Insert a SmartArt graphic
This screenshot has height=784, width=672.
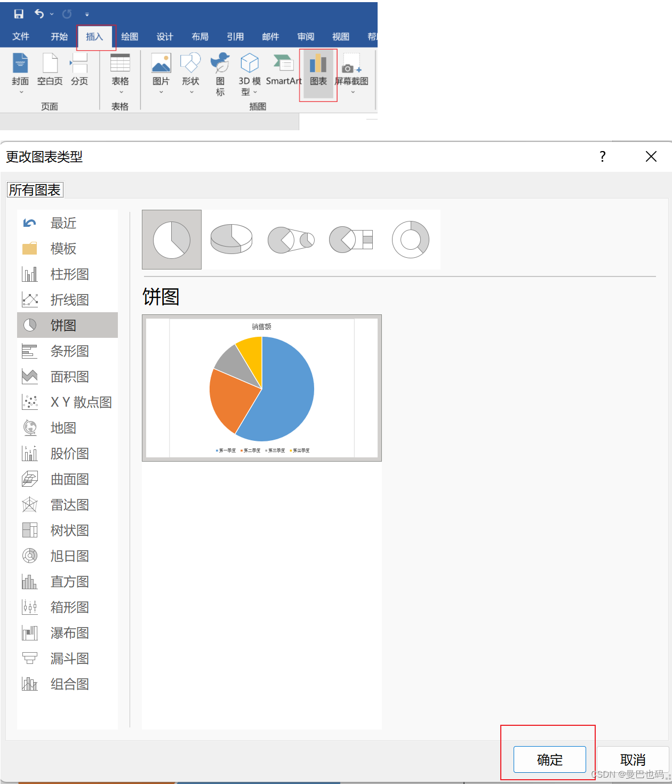click(x=284, y=69)
